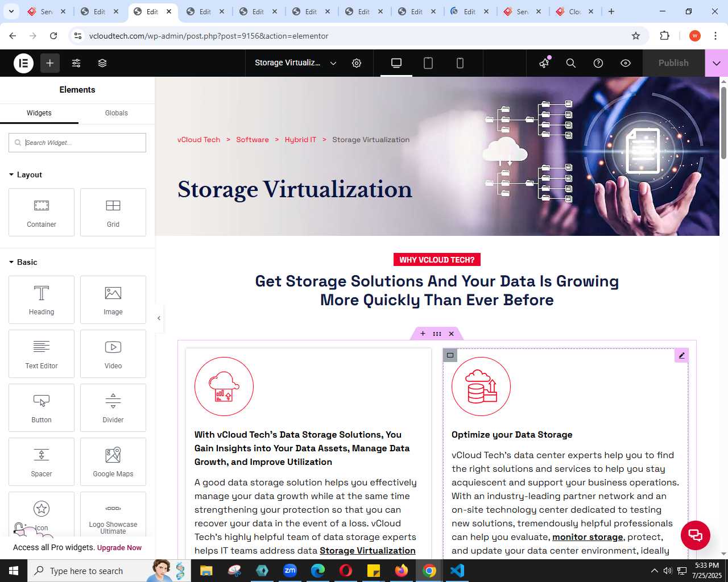
Task: Select the Globals tab
Action: [117, 113]
